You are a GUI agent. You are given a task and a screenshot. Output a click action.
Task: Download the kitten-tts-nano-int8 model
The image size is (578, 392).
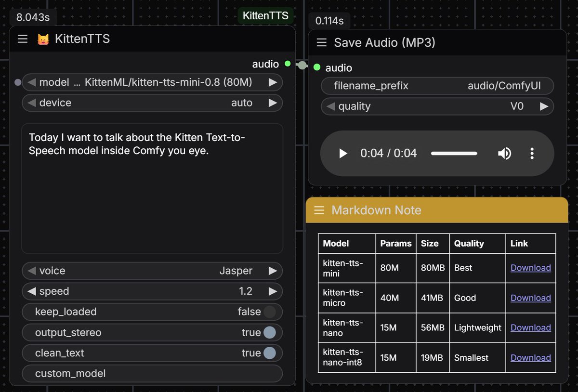530,357
